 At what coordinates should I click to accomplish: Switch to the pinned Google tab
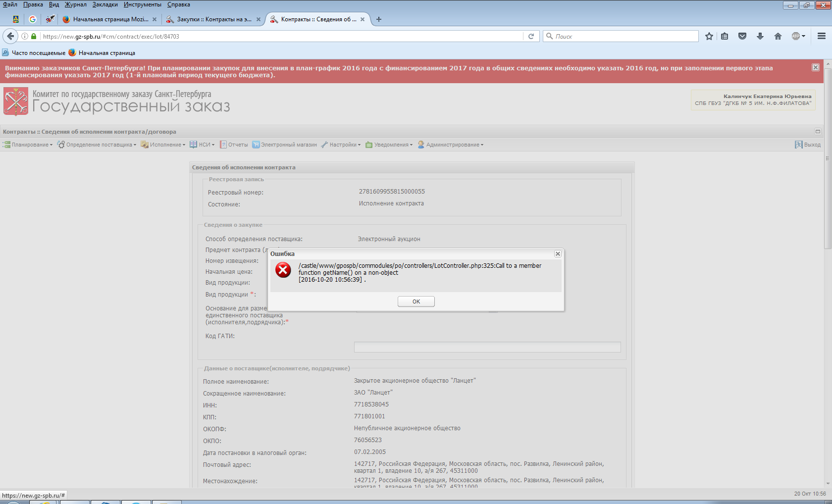pos(33,19)
